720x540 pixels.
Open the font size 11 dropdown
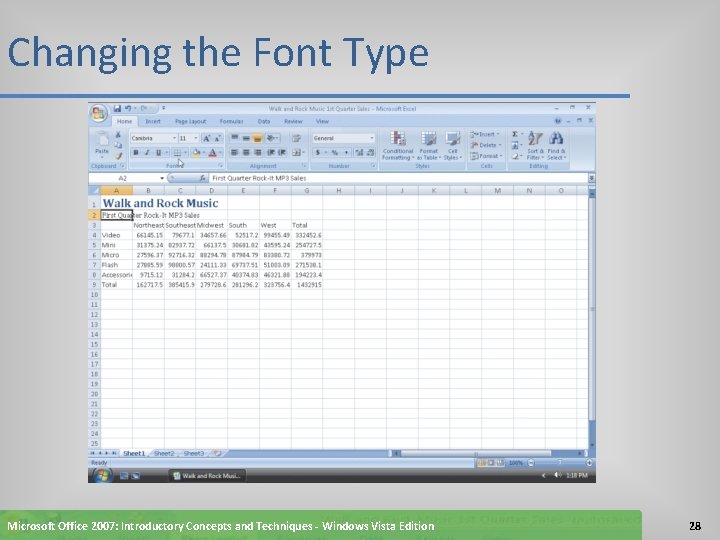pos(196,138)
